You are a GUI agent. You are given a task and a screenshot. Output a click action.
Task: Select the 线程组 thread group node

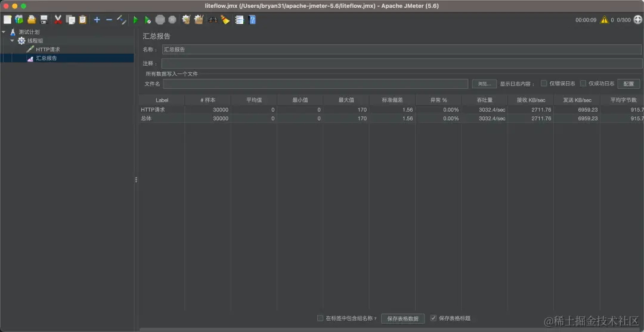35,41
